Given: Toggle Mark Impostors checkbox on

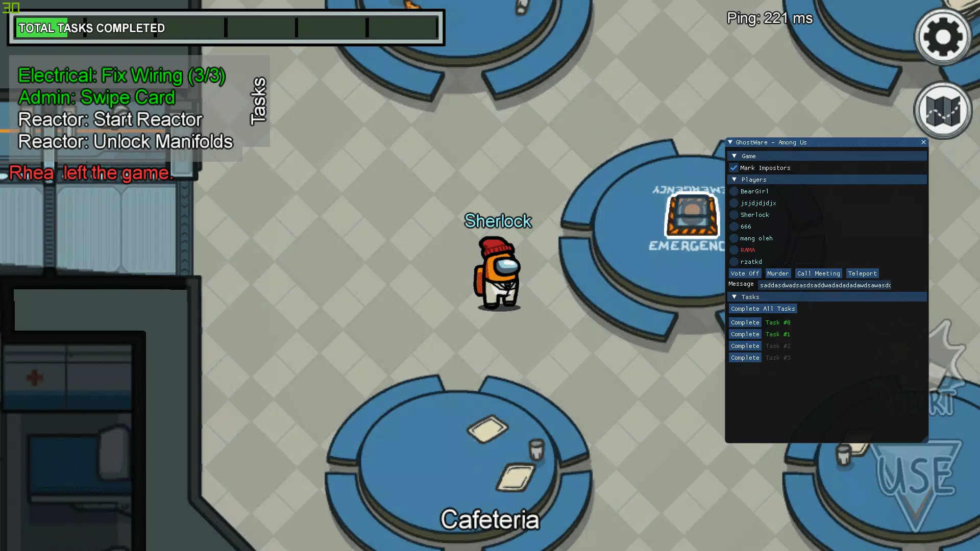Looking at the screenshot, I should (733, 167).
